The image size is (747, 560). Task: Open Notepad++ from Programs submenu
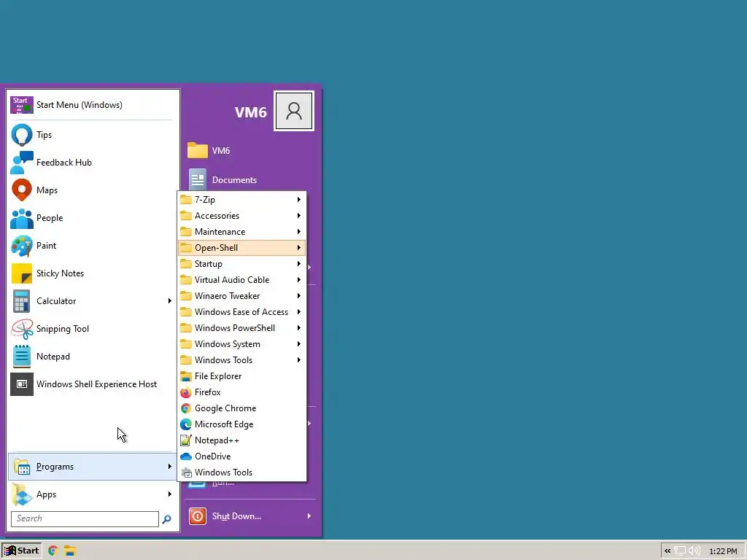tap(242, 440)
